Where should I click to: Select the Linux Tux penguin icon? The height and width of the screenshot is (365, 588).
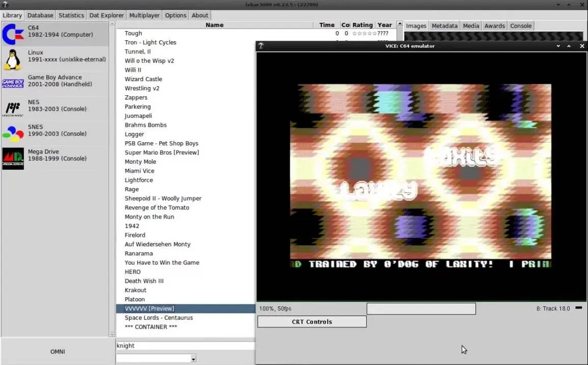point(13,59)
